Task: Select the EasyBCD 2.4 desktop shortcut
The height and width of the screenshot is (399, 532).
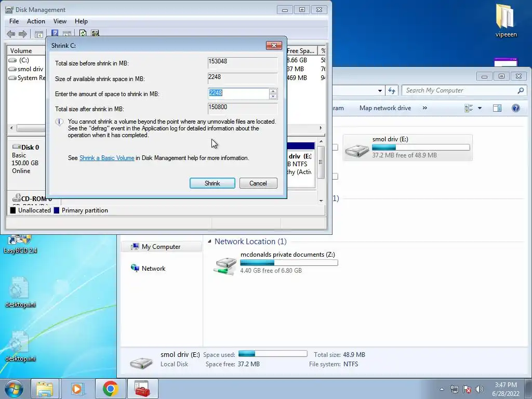Action: click(x=20, y=244)
